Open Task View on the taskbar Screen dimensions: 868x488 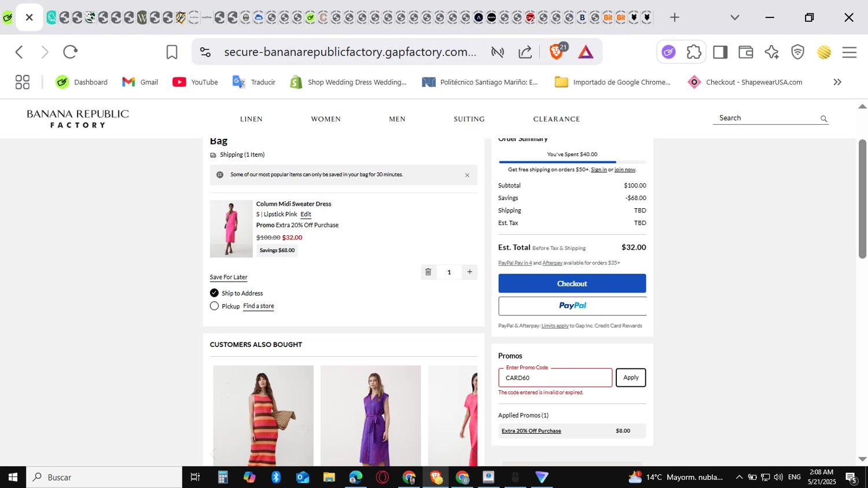195,477
